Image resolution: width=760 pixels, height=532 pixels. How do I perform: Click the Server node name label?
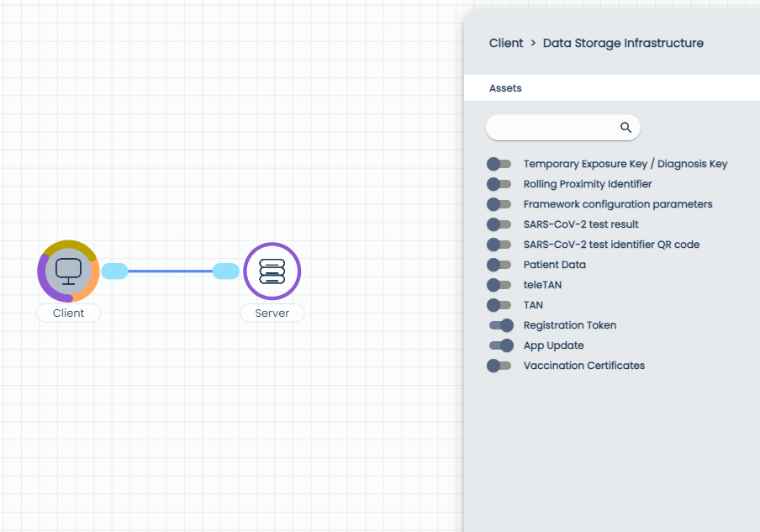(272, 313)
